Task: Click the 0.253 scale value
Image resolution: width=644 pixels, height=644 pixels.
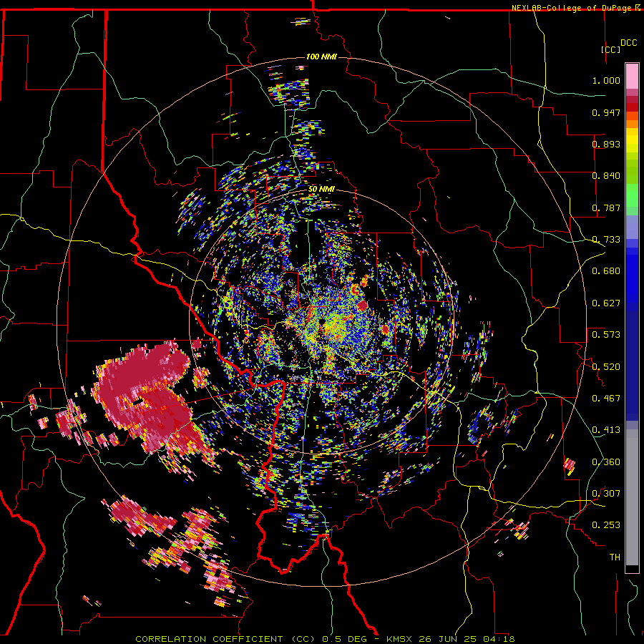Action: point(606,525)
